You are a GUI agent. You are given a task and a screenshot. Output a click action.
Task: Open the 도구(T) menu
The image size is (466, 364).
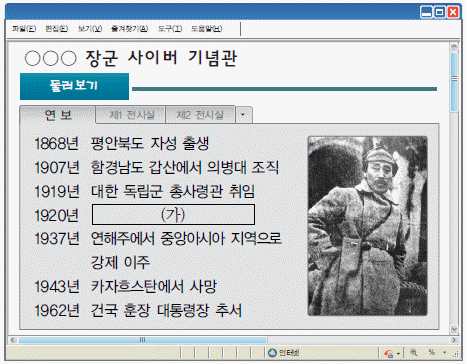click(x=170, y=29)
